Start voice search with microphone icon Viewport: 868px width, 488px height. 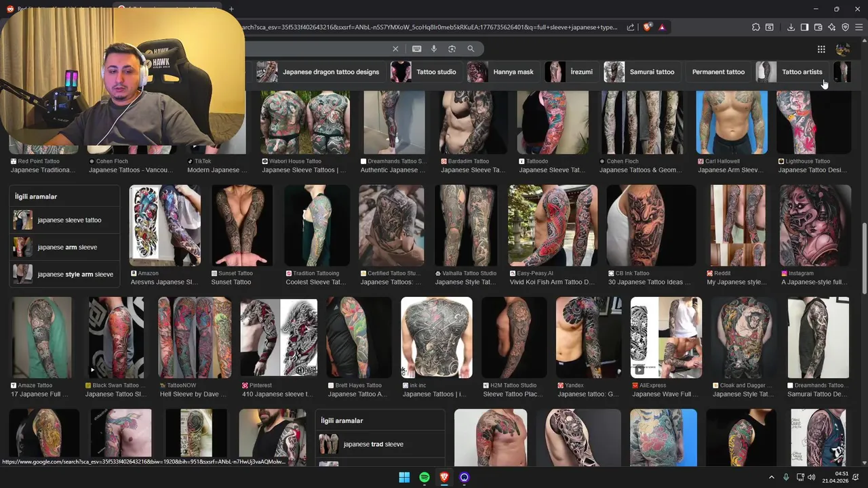tap(434, 49)
